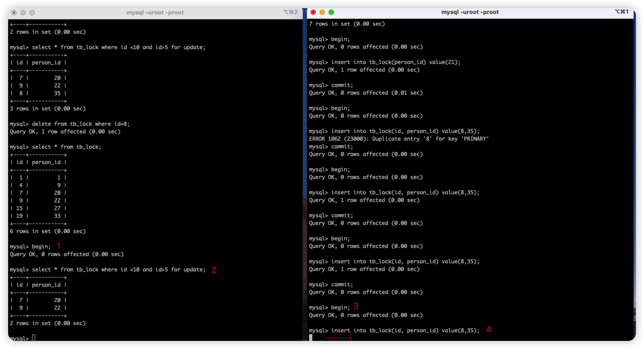Click the ⌥⌘1 shortcut label in right title bar
The height and width of the screenshot is (349, 644).
pyautogui.click(x=621, y=12)
